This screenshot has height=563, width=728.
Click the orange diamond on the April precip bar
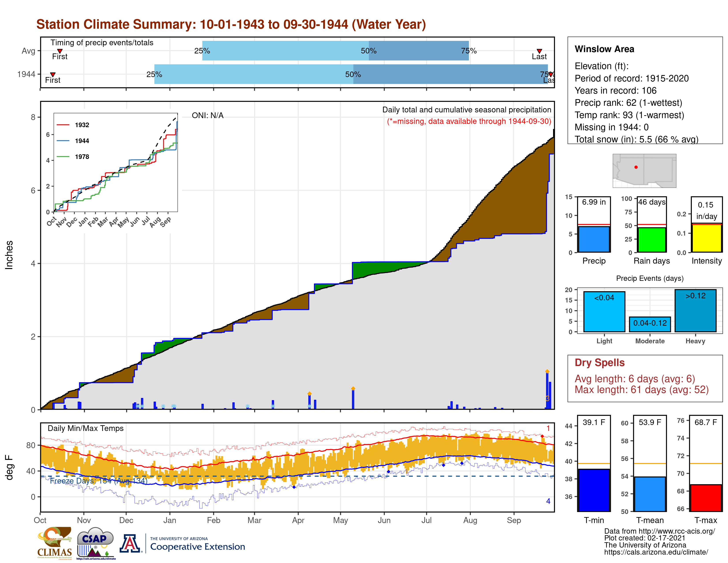pos(309,394)
